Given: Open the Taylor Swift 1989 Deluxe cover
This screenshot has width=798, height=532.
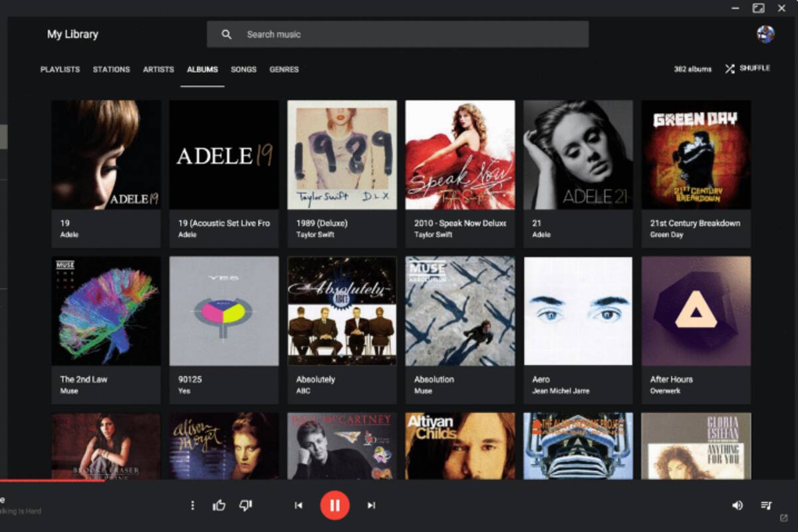Looking at the screenshot, I should (342, 155).
